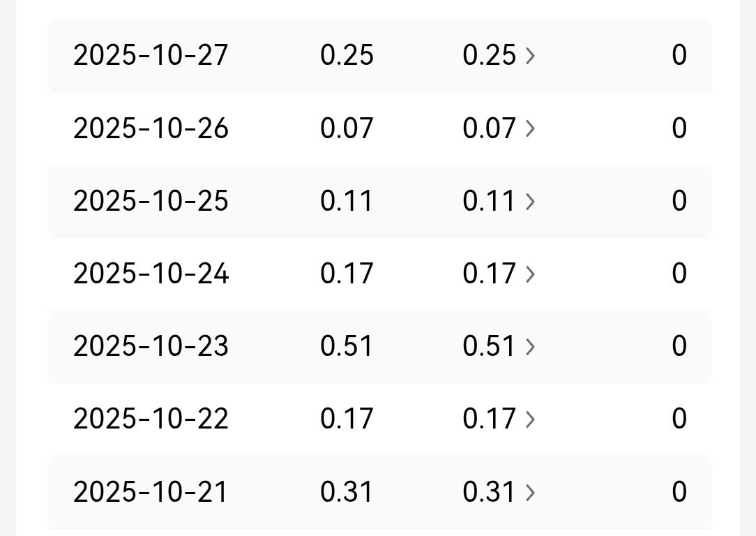Click the chevron in the 2025-10-25 row
The width and height of the screenshot is (756, 536).
tap(530, 202)
